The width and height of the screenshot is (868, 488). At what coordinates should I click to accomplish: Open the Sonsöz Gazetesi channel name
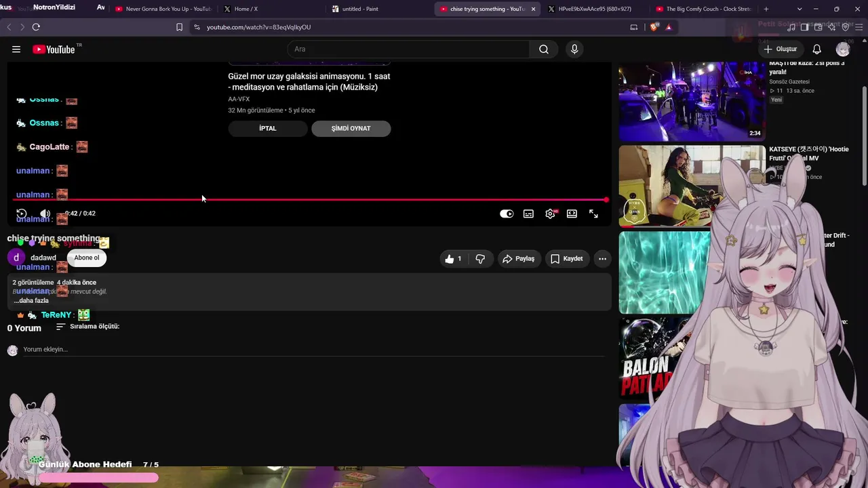(789, 81)
